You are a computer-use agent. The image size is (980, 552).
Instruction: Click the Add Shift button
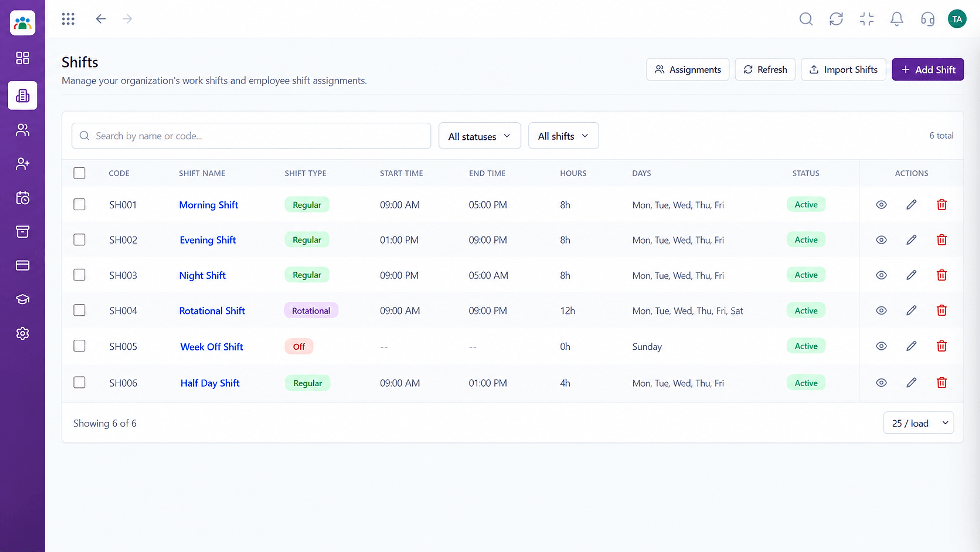pos(928,69)
